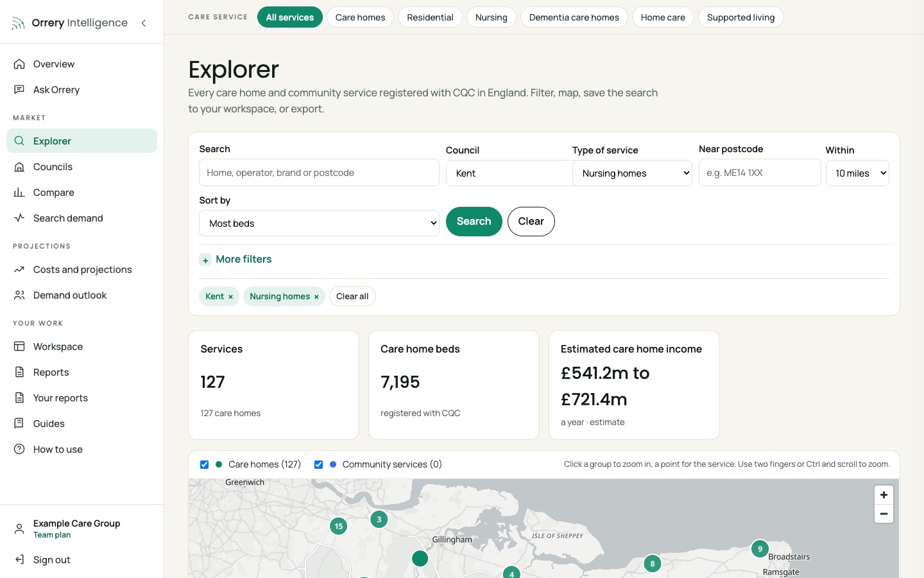Open the Example Care Group account
The height and width of the screenshot is (578, 924).
pyautogui.click(x=81, y=529)
